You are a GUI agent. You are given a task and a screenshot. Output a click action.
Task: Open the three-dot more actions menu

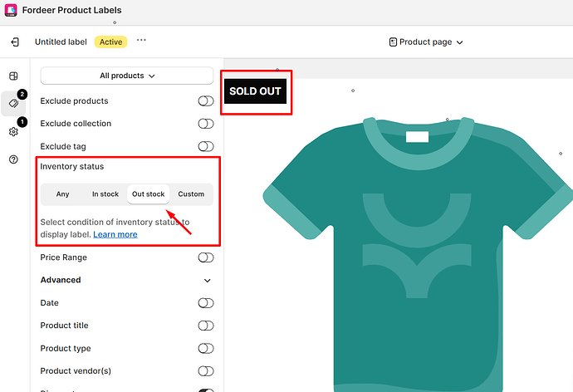(141, 40)
